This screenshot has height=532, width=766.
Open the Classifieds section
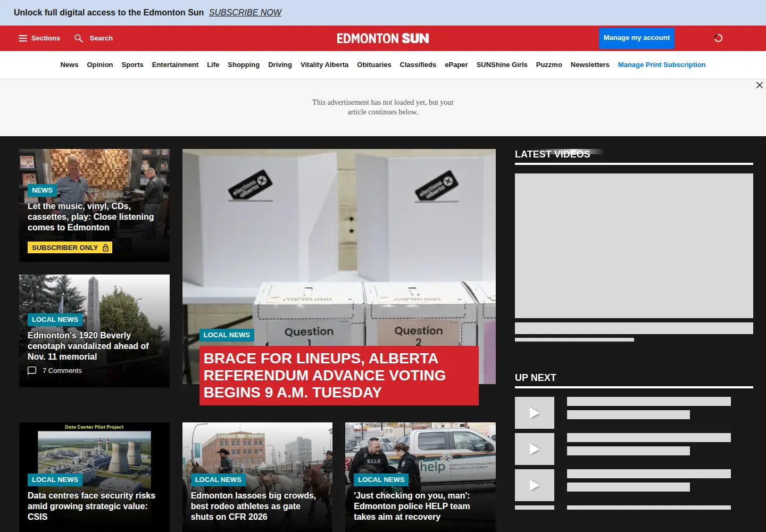tap(418, 65)
